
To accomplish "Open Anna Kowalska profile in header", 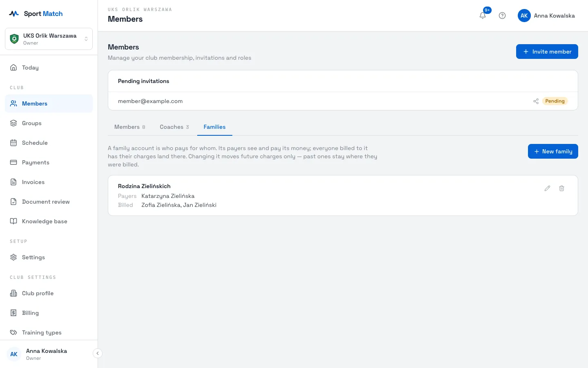I will [x=546, y=16].
